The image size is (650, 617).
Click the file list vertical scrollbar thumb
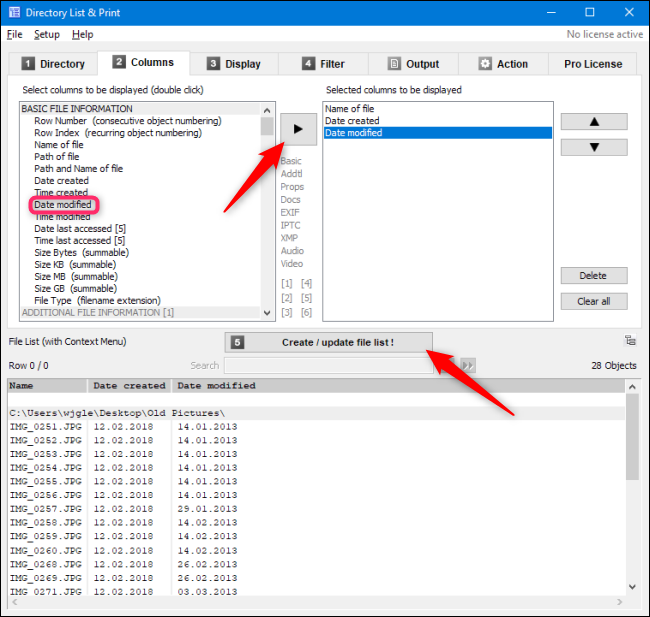pyautogui.click(x=632, y=437)
